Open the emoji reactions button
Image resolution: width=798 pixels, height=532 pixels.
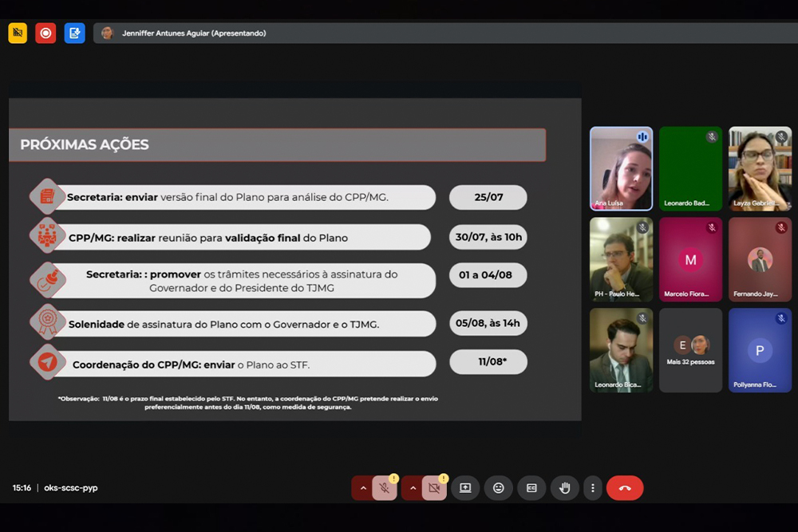[x=499, y=488]
